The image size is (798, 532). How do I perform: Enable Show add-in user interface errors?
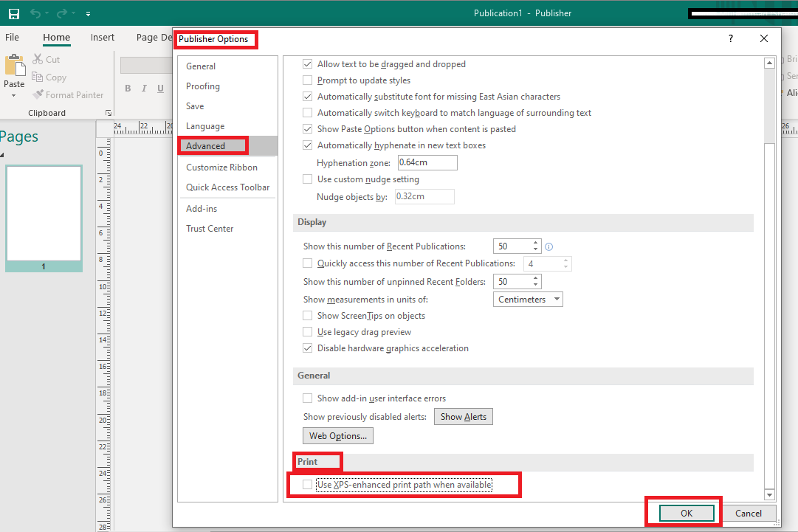307,398
